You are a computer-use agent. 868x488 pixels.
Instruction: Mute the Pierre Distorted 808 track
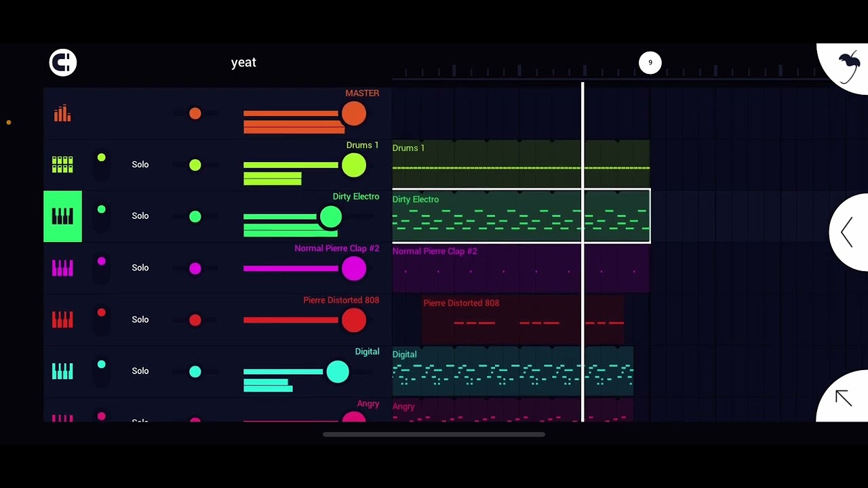101,319
